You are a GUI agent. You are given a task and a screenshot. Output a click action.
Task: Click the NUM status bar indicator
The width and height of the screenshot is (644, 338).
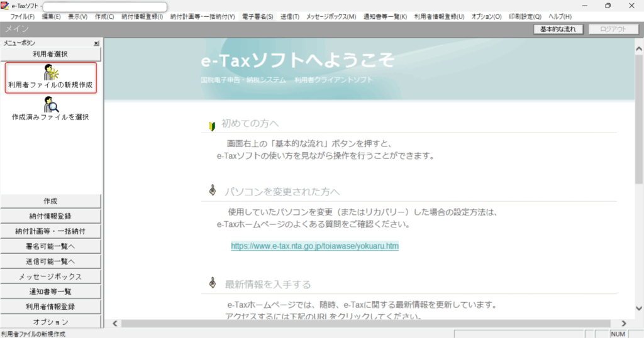coord(618,334)
